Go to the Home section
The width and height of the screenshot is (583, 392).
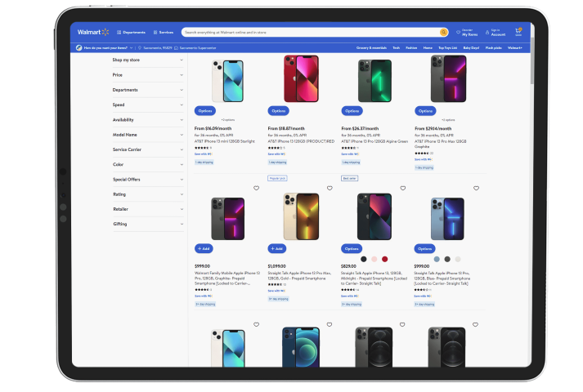coord(428,48)
